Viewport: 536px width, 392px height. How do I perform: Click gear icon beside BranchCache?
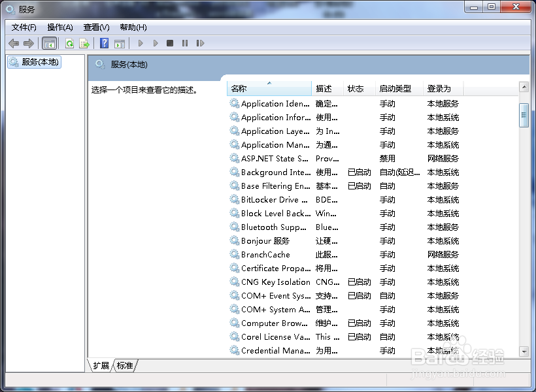[x=234, y=254]
